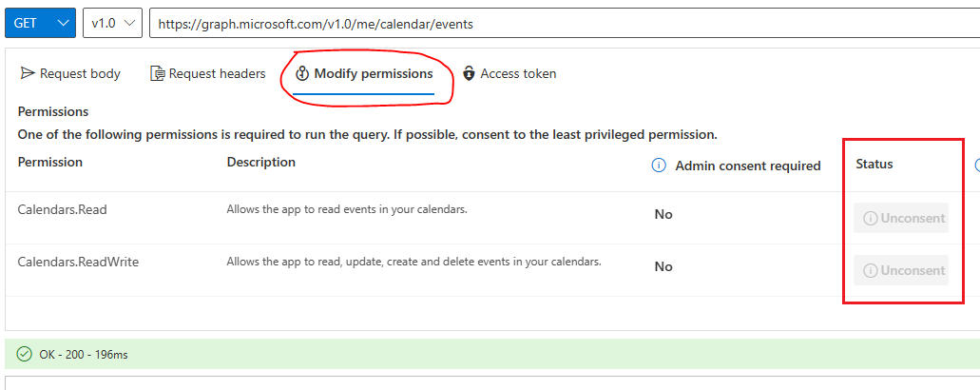
Task: Switch to the Request body tab
Action: 70,74
